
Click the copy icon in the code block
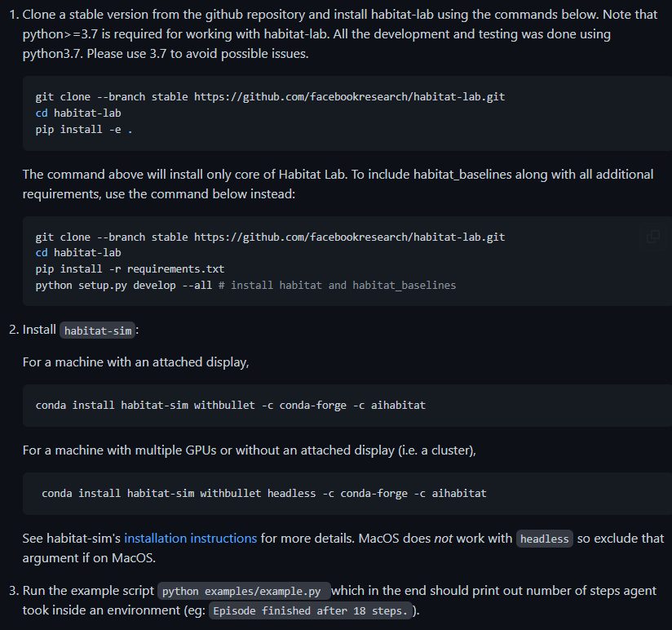tap(653, 237)
